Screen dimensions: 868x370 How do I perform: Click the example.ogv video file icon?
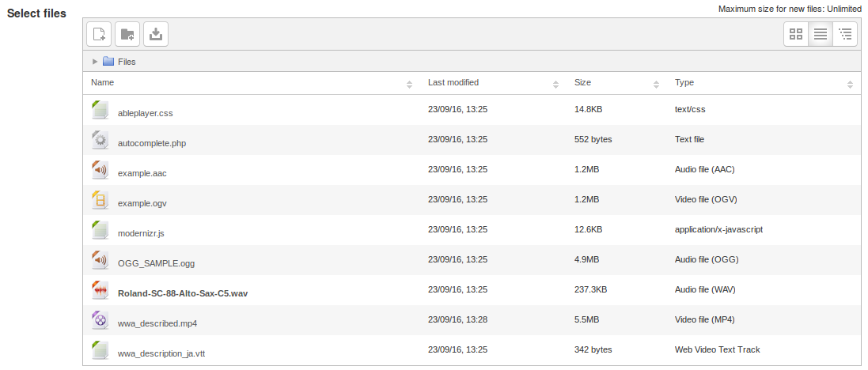pos(100,199)
